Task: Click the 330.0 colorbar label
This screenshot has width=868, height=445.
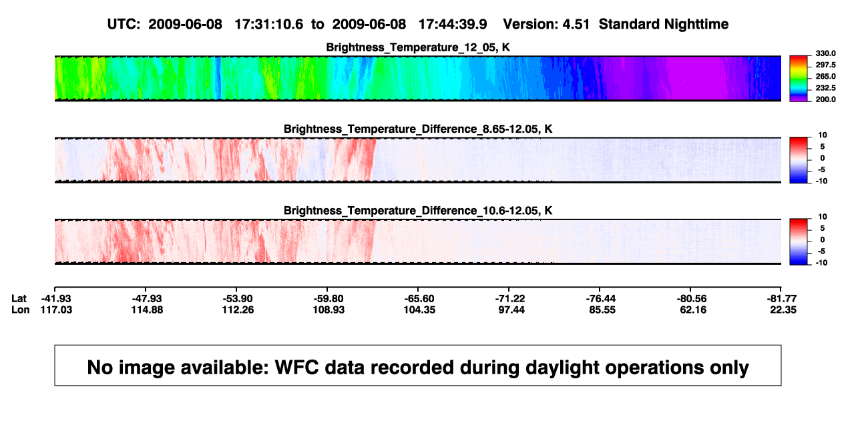Action: click(826, 53)
